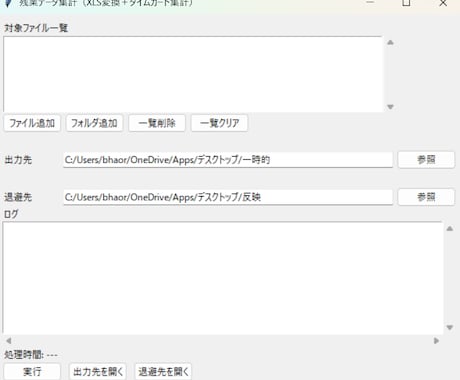Click down arrow of file list scrollbar

(390, 107)
